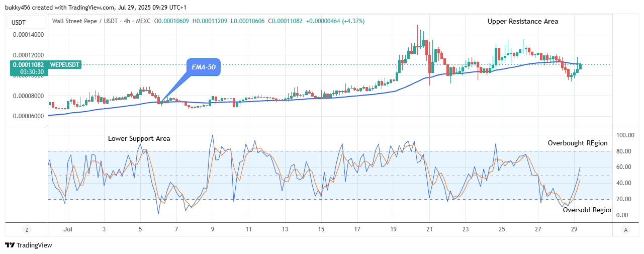This screenshot has width=644, height=254.
Task: Click the 25 date label on time axis
Action: click(x=502, y=229)
